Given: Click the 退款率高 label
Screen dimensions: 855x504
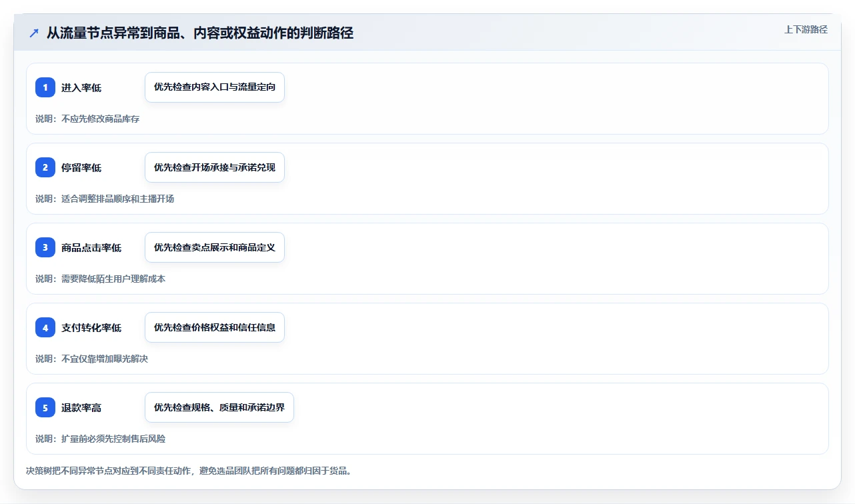Looking at the screenshot, I should pyautogui.click(x=81, y=407).
